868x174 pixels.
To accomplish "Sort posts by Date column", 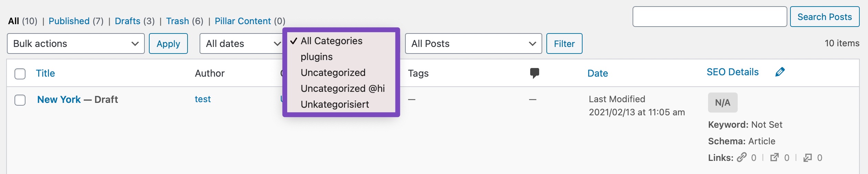I will click(597, 73).
